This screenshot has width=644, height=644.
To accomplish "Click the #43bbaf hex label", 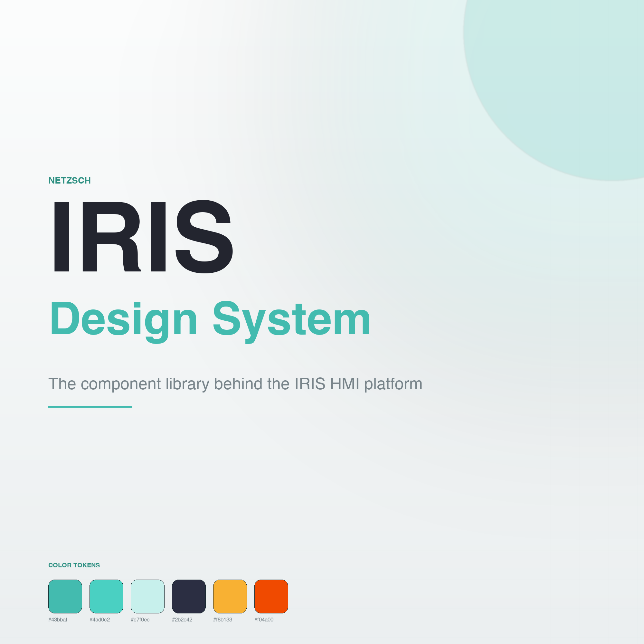I will pos(58,620).
